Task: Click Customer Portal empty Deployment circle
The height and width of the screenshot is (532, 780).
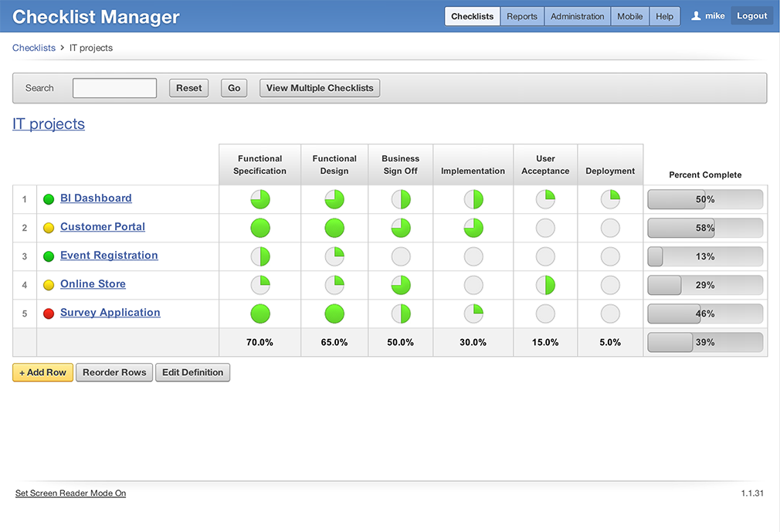Action: (x=610, y=229)
